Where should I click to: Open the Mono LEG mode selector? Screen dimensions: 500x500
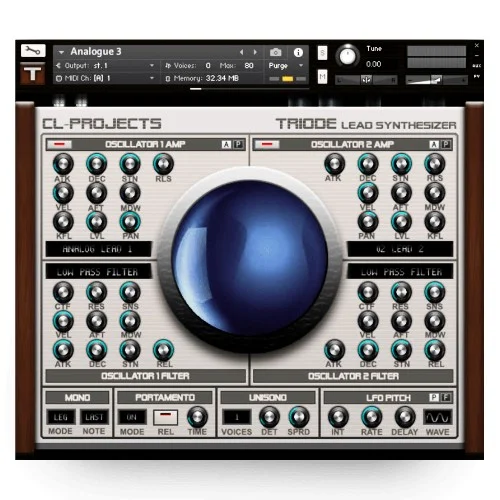[x=61, y=417]
